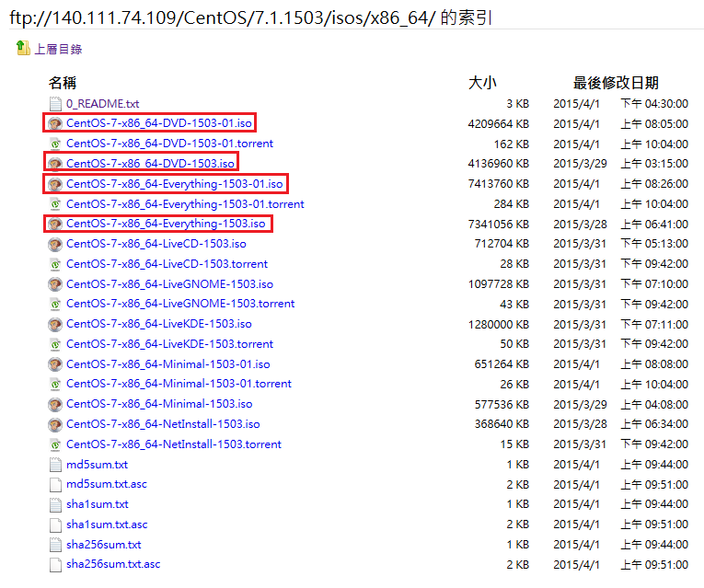This screenshot has width=704, height=588.
Task: Click the torrent icon for NetInstall-1503.torrent
Action: [x=55, y=444]
